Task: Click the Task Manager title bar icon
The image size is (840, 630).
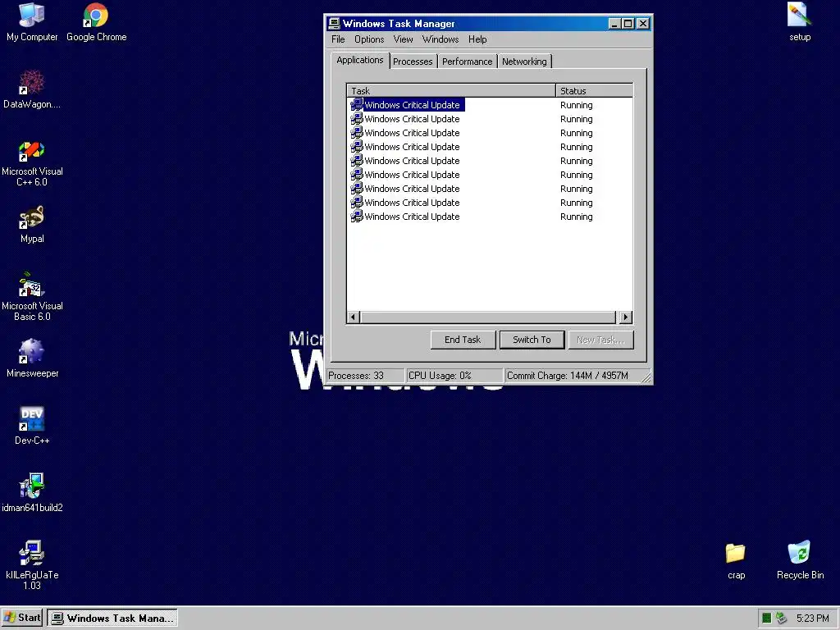Action: click(x=335, y=24)
